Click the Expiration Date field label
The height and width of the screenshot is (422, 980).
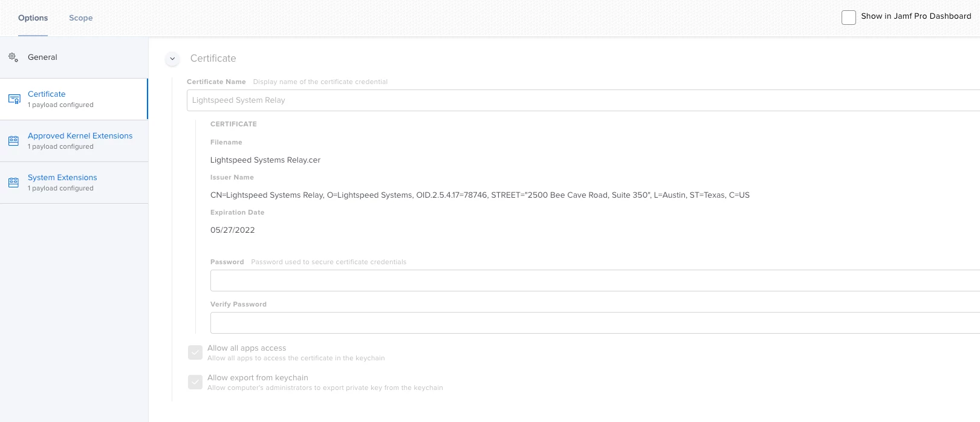(237, 213)
